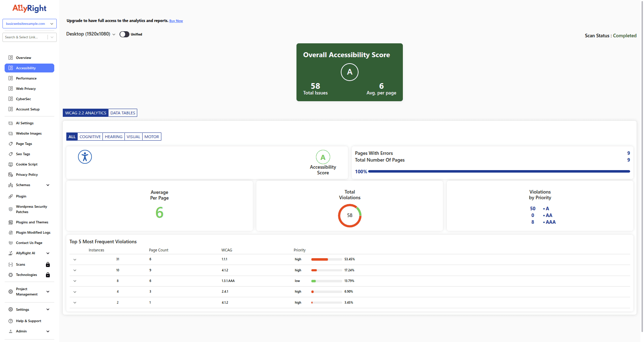Open the Web Privacy section
This screenshot has width=644, height=342.
tap(11, 88)
